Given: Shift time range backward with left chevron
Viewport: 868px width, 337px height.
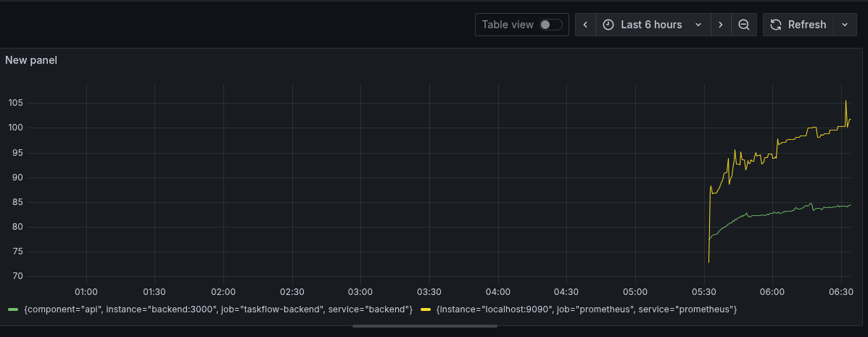Looking at the screenshot, I should pos(585,25).
